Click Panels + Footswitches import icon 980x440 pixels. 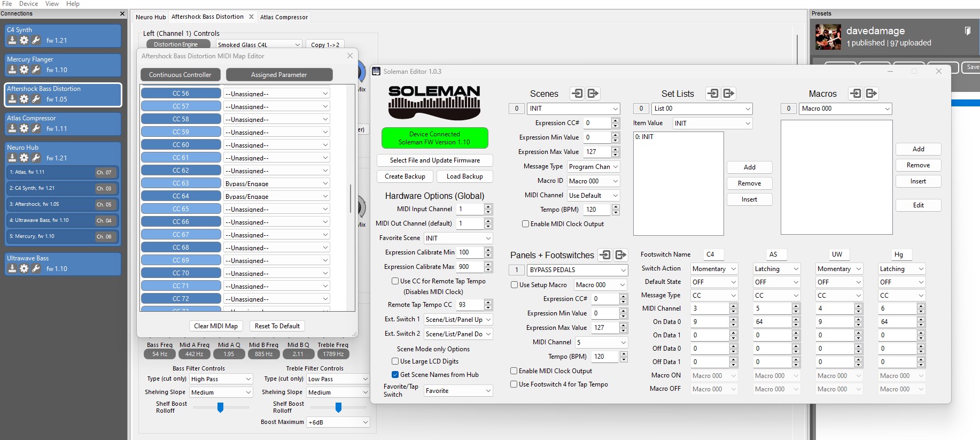point(605,254)
